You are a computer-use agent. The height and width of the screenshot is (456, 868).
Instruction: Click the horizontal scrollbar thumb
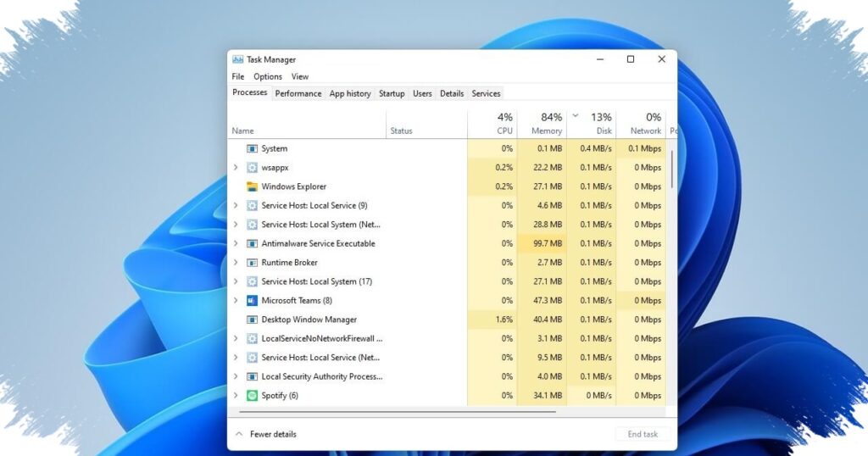398,412
